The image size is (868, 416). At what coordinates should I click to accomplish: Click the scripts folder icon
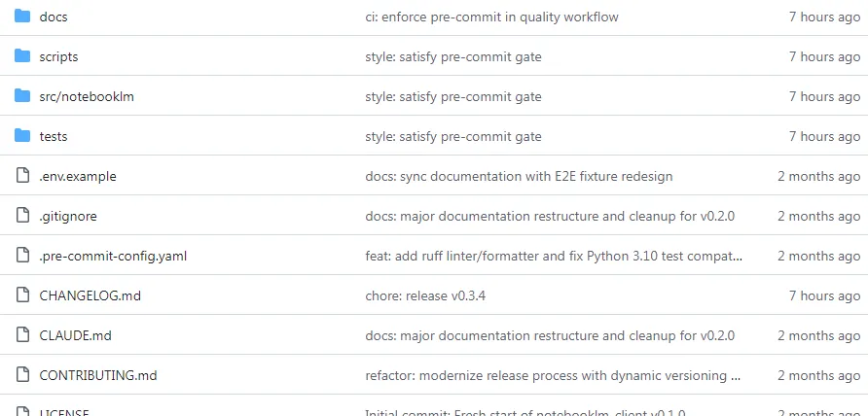(23, 56)
